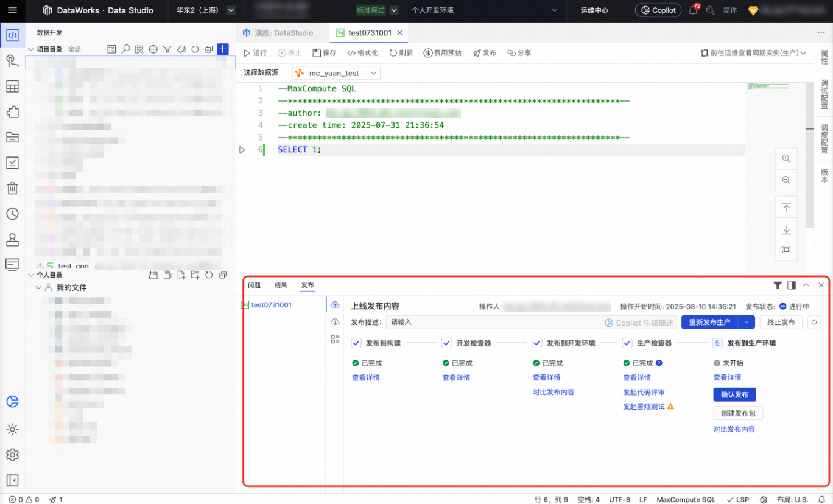Open the table grid icon in left sidebar
833x504 pixels.
[12, 86]
